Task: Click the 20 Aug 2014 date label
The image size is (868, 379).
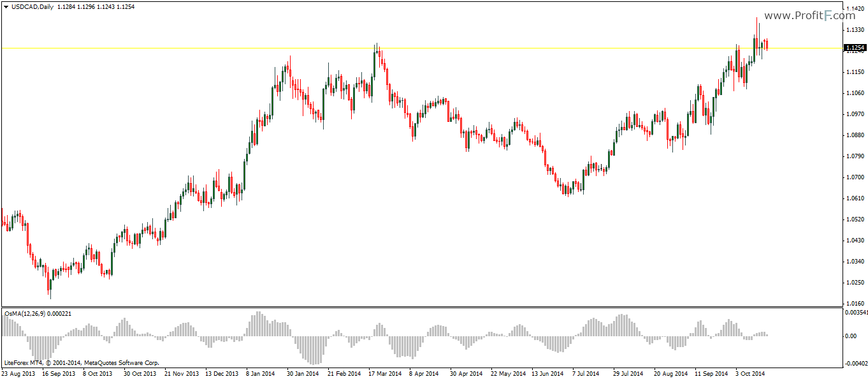Action: pyautogui.click(x=671, y=374)
